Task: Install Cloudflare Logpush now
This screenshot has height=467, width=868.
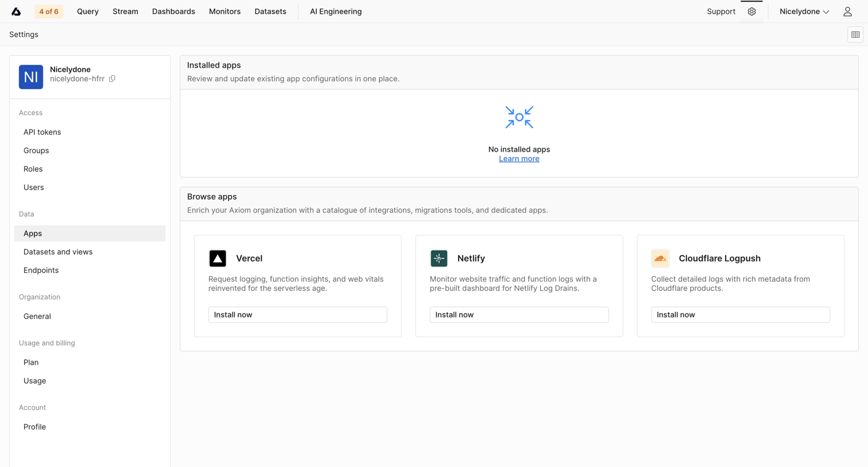Action: pyautogui.click(x=740, y=314)
